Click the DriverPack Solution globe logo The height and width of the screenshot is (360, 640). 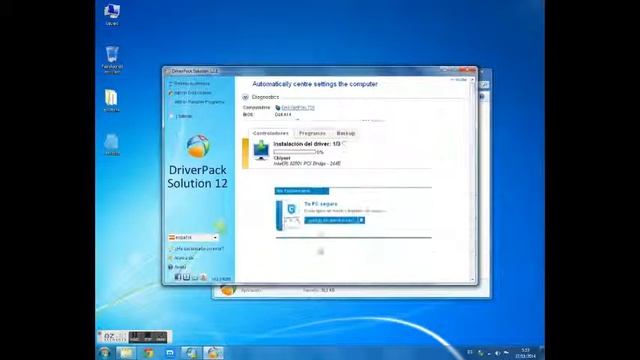(x=198, y=146)
